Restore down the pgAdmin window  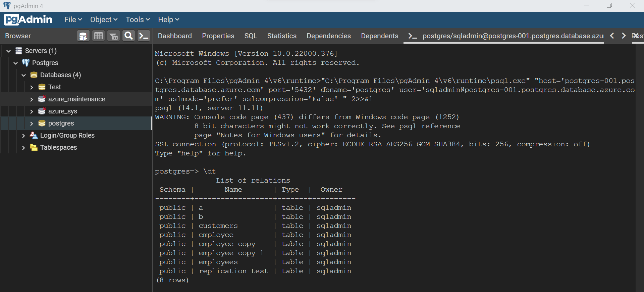tap(609, 5)
